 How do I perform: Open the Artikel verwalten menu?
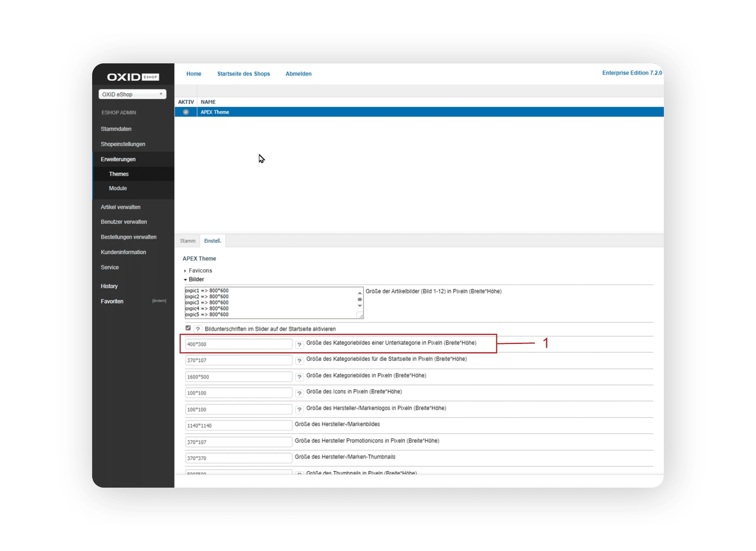coord(120,207)
